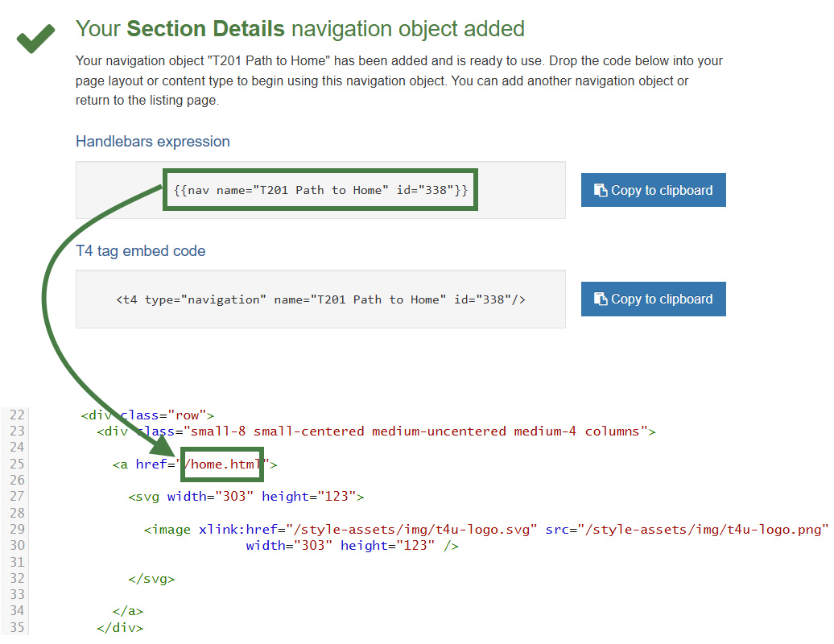Select the highlighted Handlebars expression code
This screenshot has height=644, width=834.
tap(320, 189)
